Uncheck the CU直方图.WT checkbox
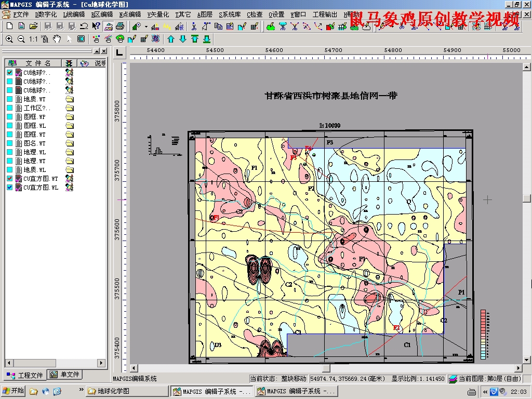Image resolution: width=532 pixels, height=399 pixels. point(9,178)
